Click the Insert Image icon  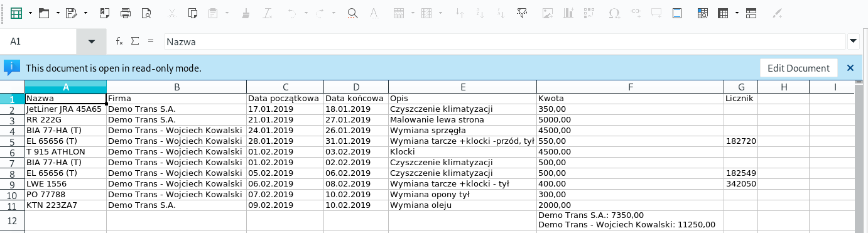(x=548, y=13)
